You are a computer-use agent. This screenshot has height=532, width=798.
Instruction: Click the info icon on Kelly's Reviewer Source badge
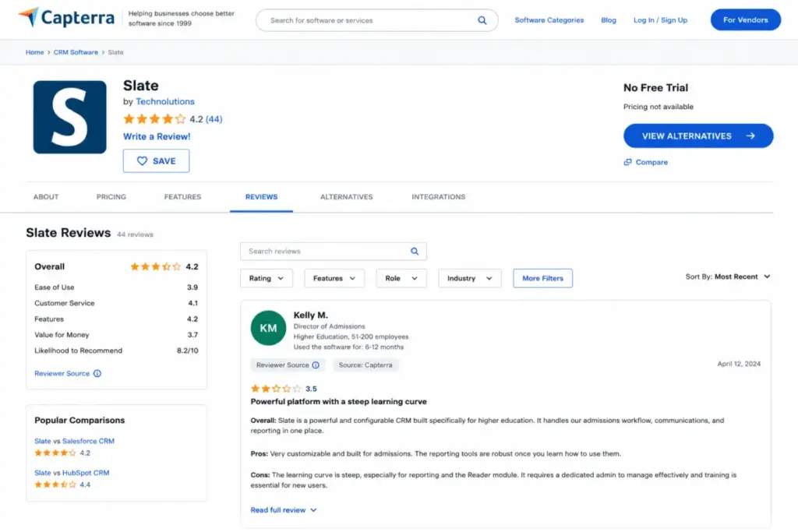click(x=316, y=365)
